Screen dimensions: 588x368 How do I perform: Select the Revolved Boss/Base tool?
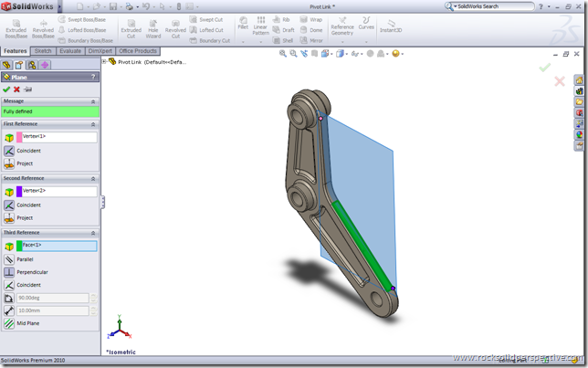coord(43,29)
